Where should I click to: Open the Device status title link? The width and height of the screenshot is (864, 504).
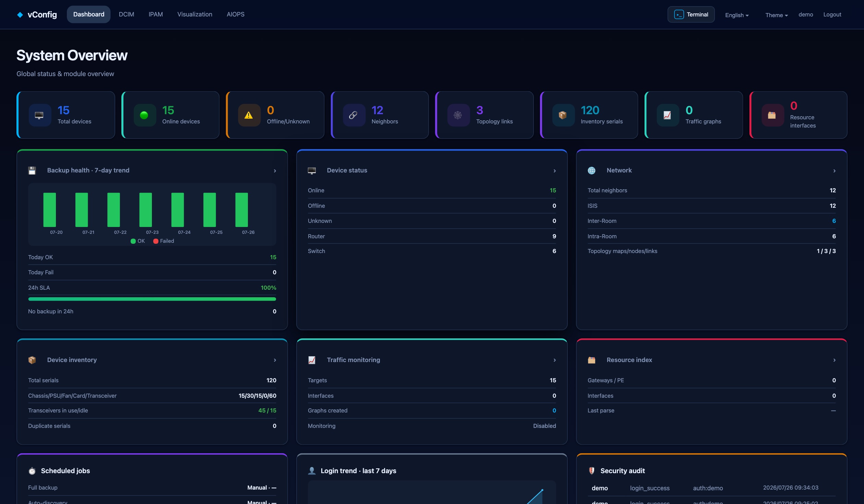347,170
